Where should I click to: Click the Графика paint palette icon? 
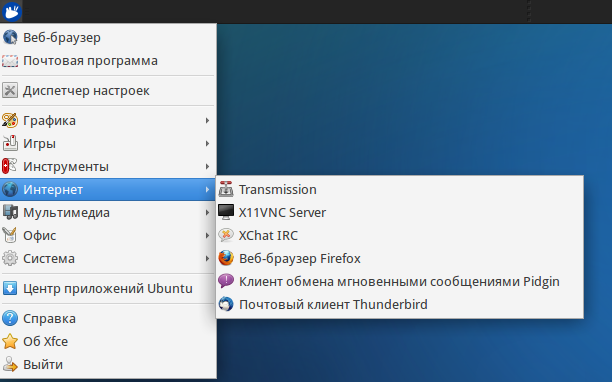click(10, 121)
